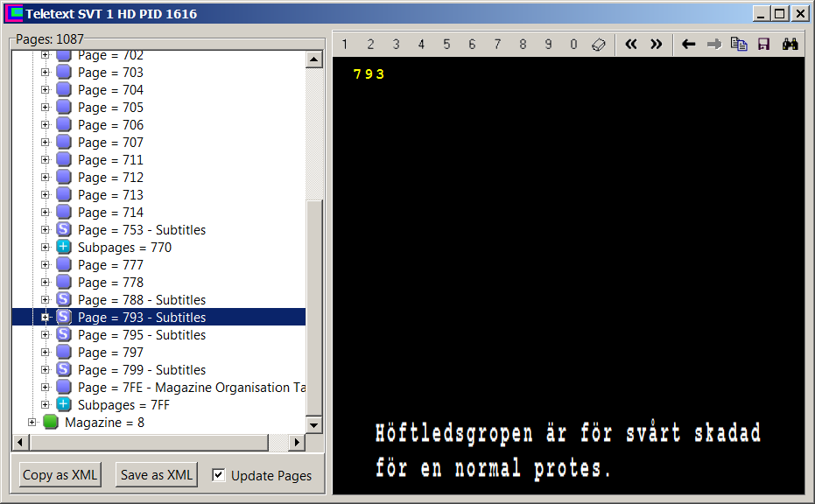Viewport: 815px width, 504px height.
Task: Click the Subpages 770 plus icon
Action: [x=63, y=247]
